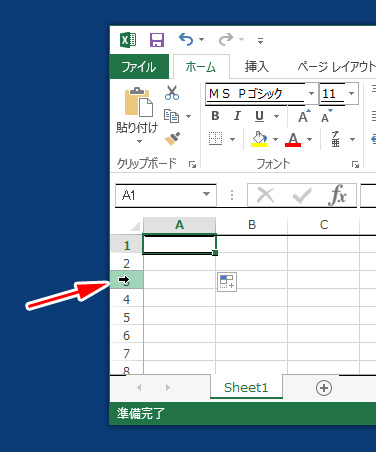Add a new sheet with plus button
This screenshot has width=376, height=452.
tap(324, 388)
